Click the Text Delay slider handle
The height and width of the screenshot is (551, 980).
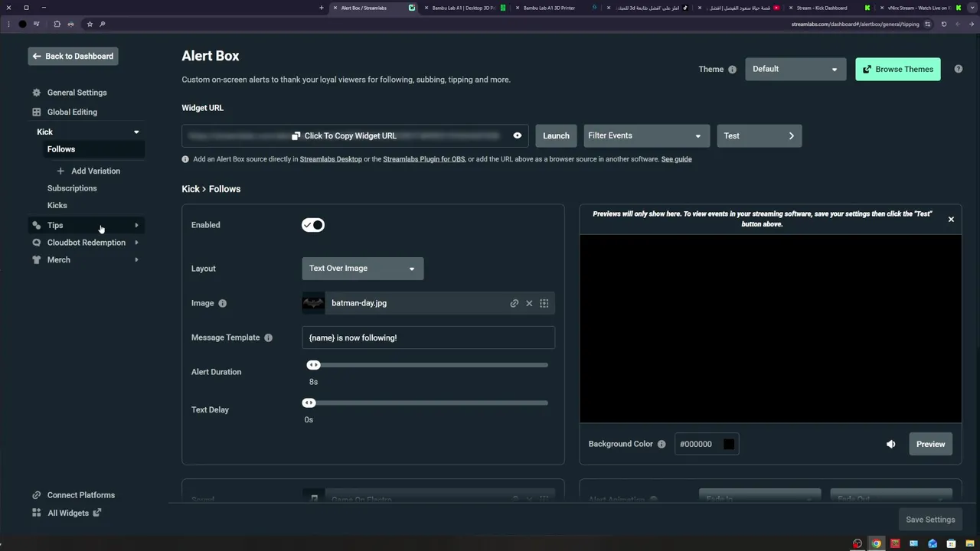point(309,403)
